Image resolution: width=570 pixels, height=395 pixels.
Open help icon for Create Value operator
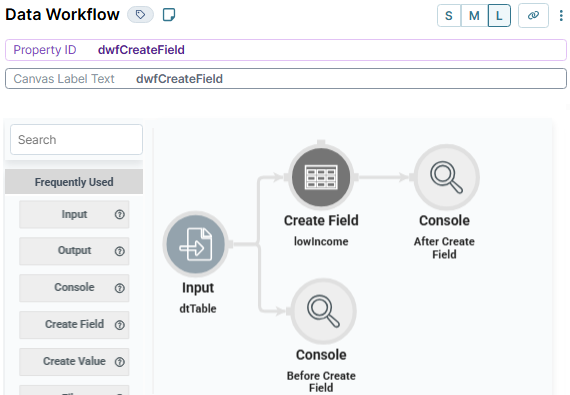click(120, 362)
